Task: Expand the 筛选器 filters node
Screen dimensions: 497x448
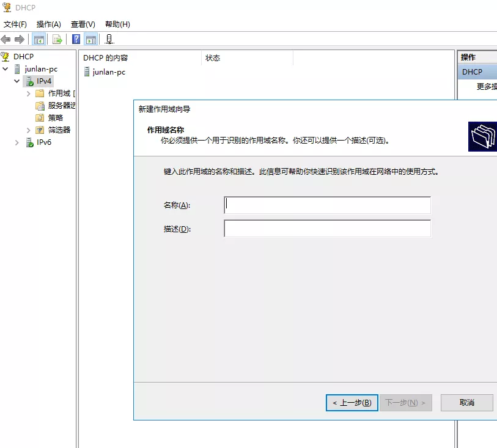Action: pyautogui.click(x=28, y=130)
